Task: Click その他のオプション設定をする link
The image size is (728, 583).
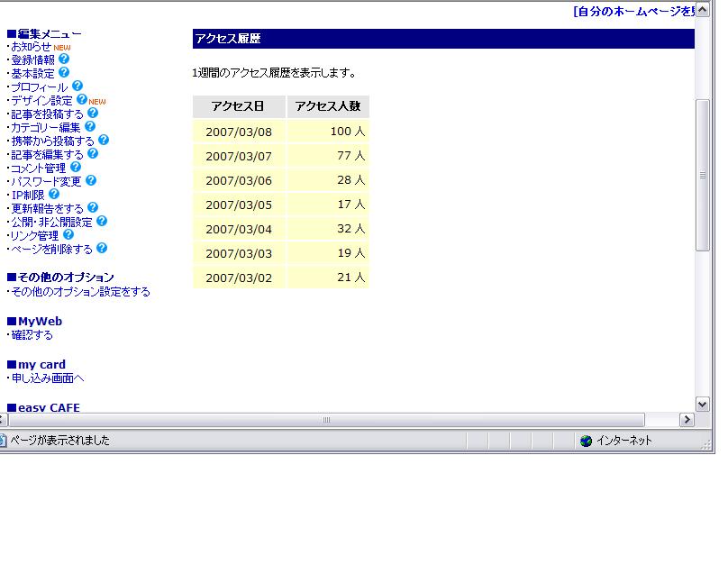Action: (x=80, y=292)
